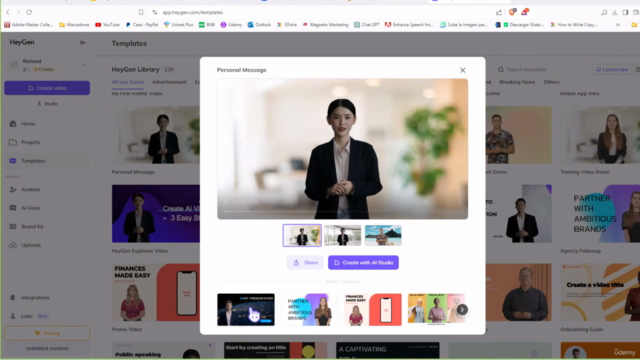Select the Others tab
The image size is (640, 360).
click(x=551, y=82)
